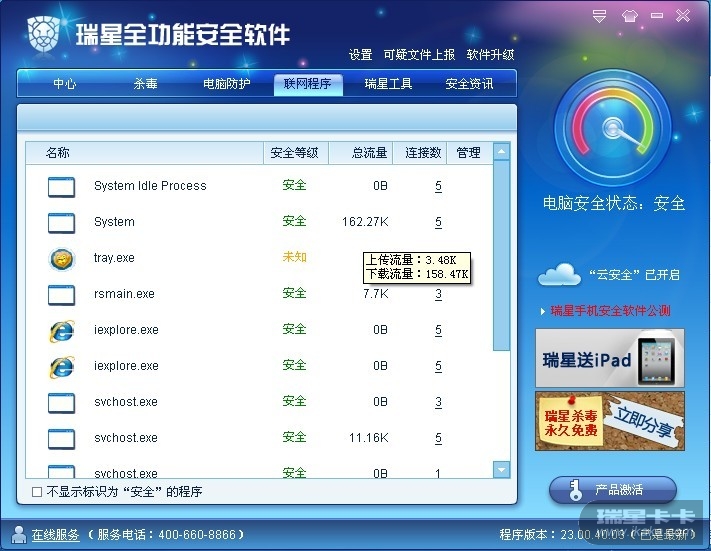Screen dimensions: 711x551
Task: Click the tray.exe program icon
Action: pos(62,259)
